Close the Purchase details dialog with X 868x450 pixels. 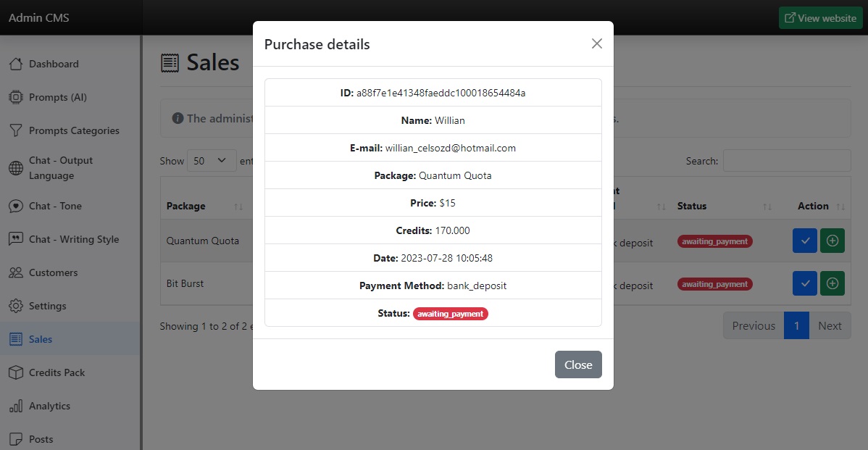click(596, 43)
